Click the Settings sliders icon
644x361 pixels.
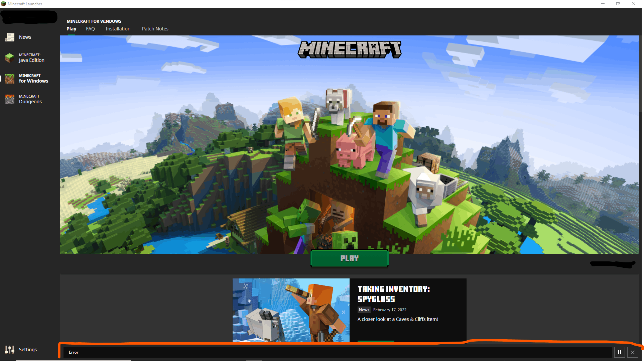[9, 350]
